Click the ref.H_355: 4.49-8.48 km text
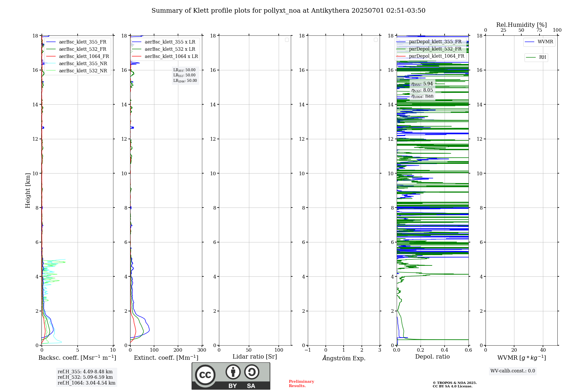577x392 pixels. coord(85,372)
